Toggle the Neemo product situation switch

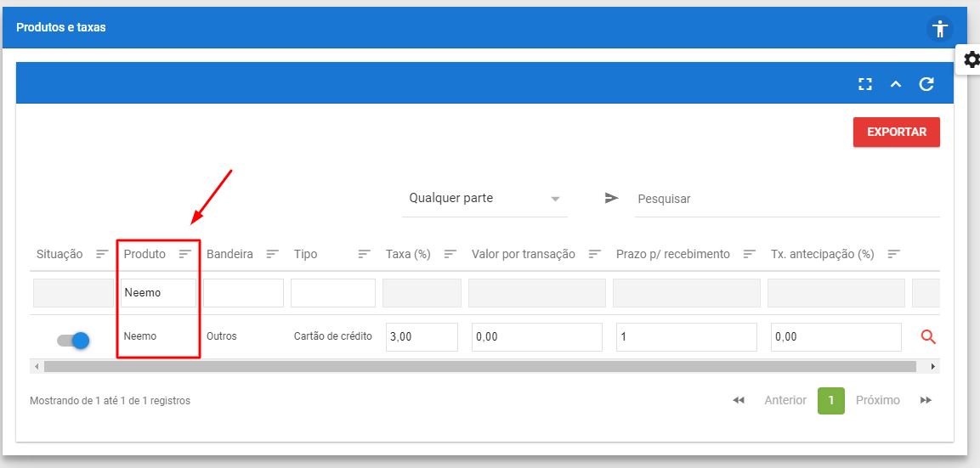coord(73,340)
